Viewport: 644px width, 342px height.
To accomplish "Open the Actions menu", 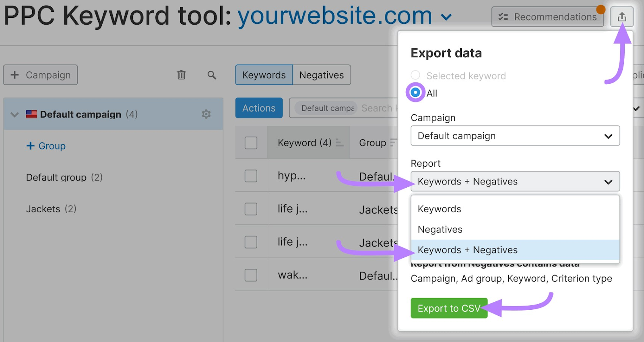I will [259, 108].
